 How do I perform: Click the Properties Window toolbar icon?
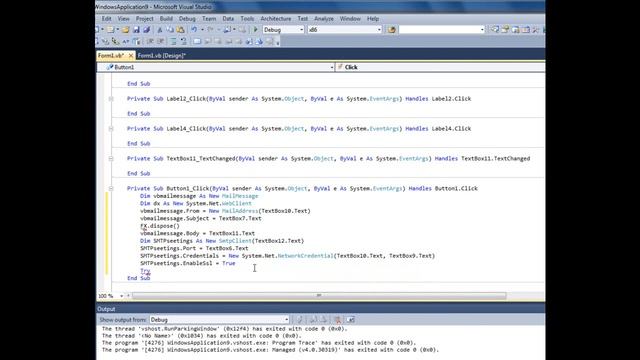click(505, 30)
